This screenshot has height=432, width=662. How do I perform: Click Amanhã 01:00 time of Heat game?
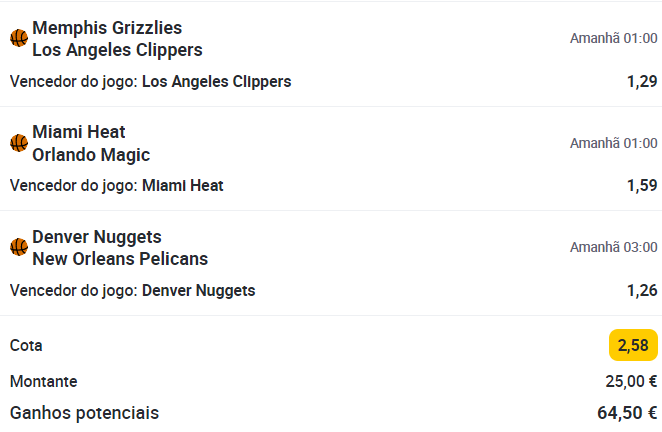tap(613, 143)
